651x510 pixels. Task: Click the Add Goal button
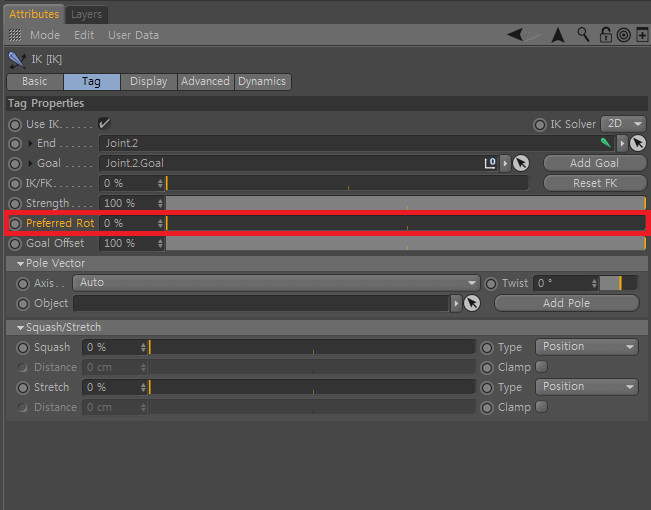pos(595,163)
